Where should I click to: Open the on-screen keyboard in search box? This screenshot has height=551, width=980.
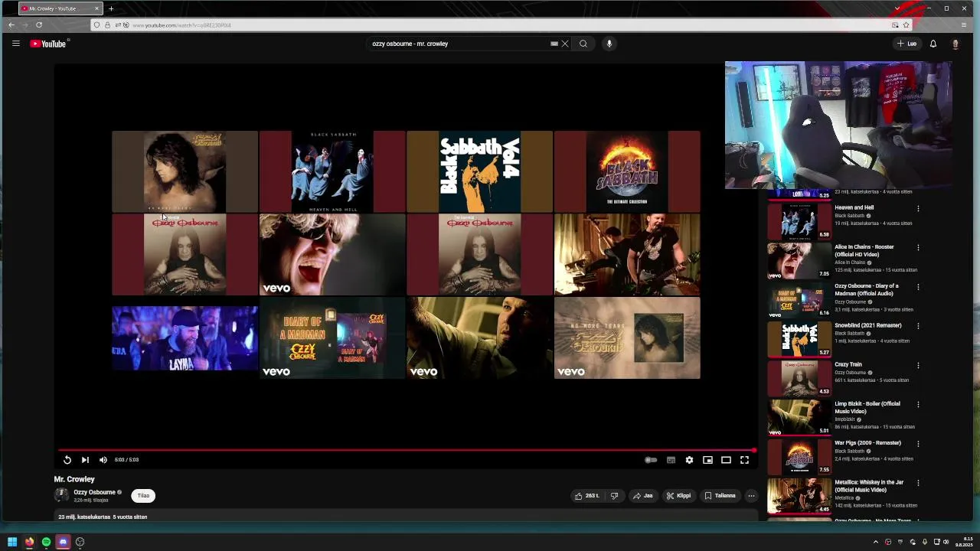pyautogui.click(x=554, y=44)
